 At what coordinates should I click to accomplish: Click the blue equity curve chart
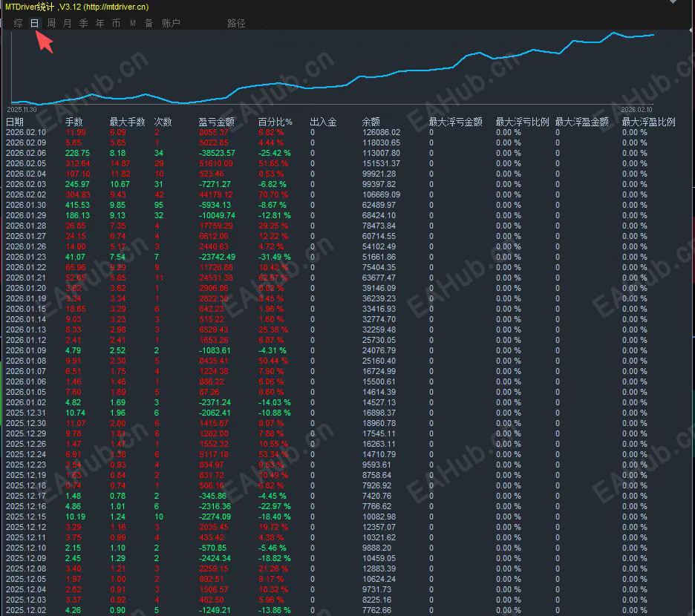pyautogui.click(x=333, y=69)
